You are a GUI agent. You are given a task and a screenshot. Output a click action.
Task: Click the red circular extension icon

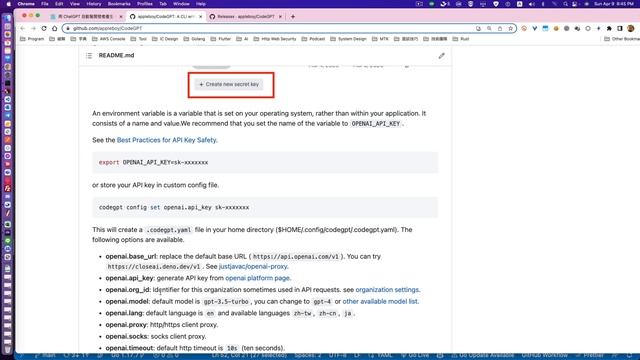click(524, 29)
